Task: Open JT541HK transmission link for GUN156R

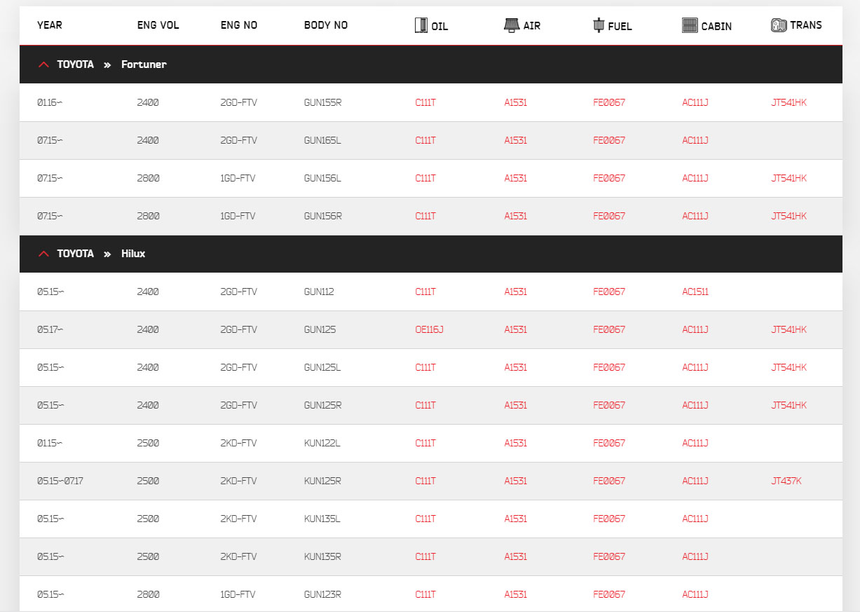Action: 789,216
